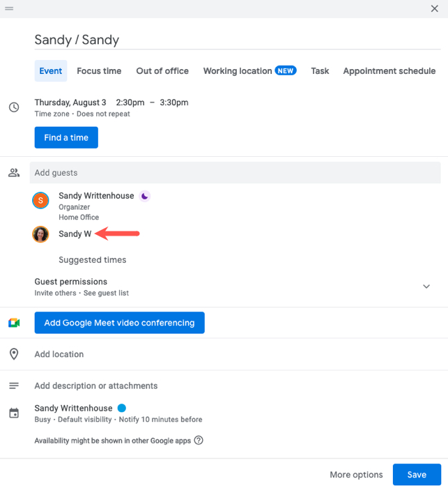The image size is (448, 488).
Task: Click the location pin icon
Action: [x=14, y=354]
